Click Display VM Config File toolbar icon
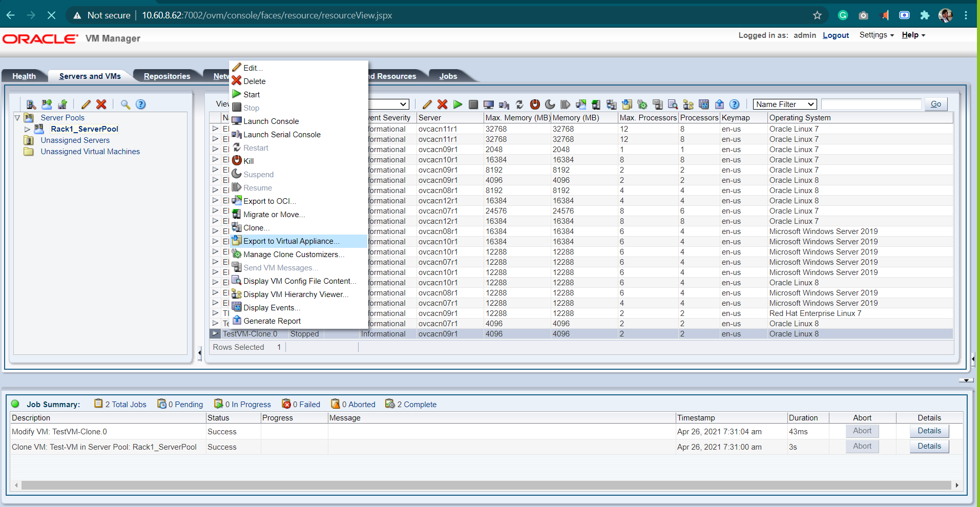 tap(673, 104)
